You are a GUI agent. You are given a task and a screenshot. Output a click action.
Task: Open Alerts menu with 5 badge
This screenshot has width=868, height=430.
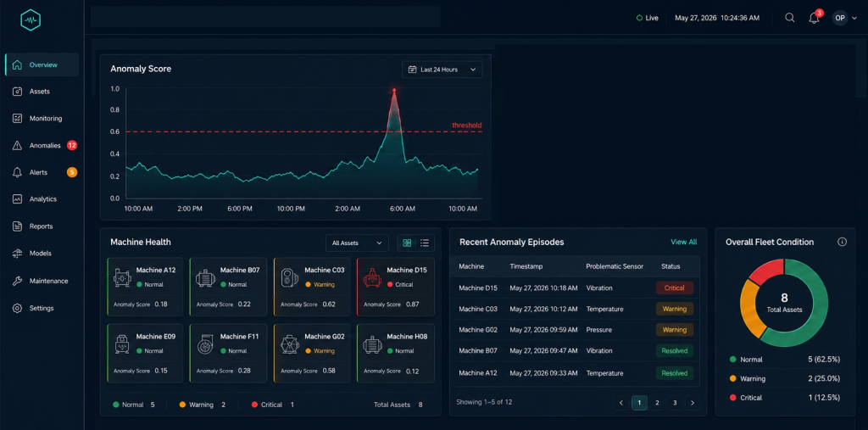(42, 172)
